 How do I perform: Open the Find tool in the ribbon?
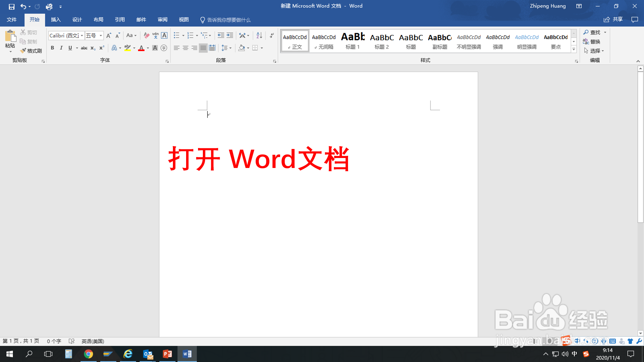click(x=595, y=32)
